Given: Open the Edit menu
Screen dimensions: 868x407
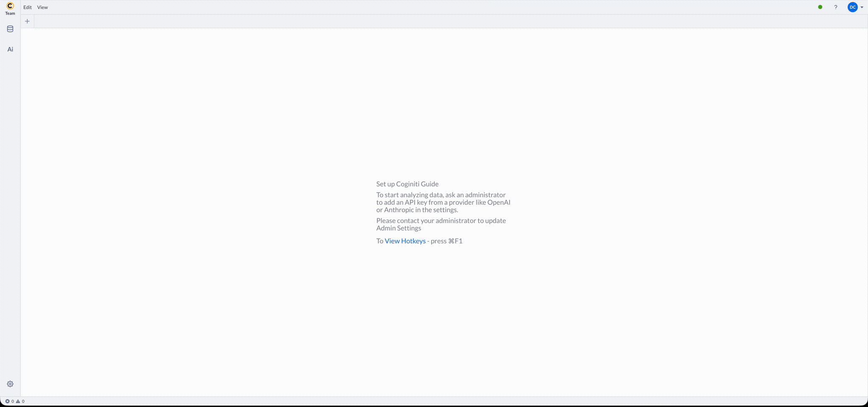Looking at the screenshot, I should pos(28,7).
